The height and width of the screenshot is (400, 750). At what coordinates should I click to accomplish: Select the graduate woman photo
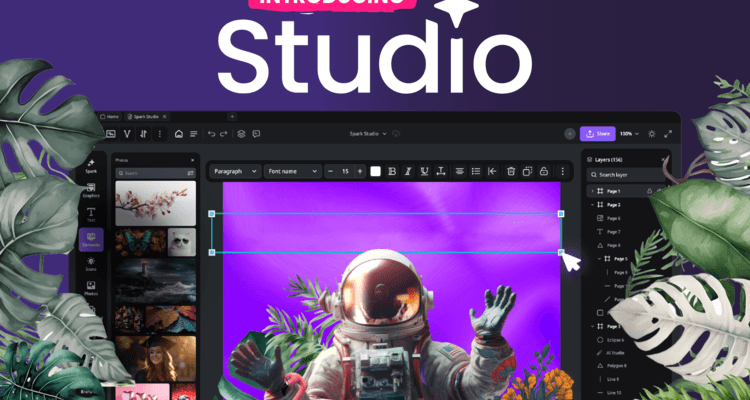(x=155, y=358)
